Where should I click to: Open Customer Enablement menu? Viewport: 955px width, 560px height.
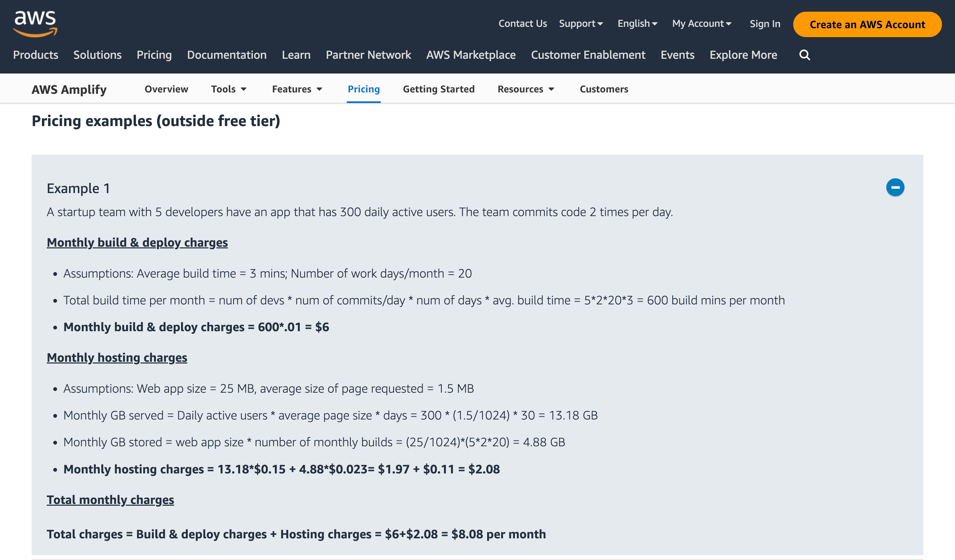(x=588, y=55)
